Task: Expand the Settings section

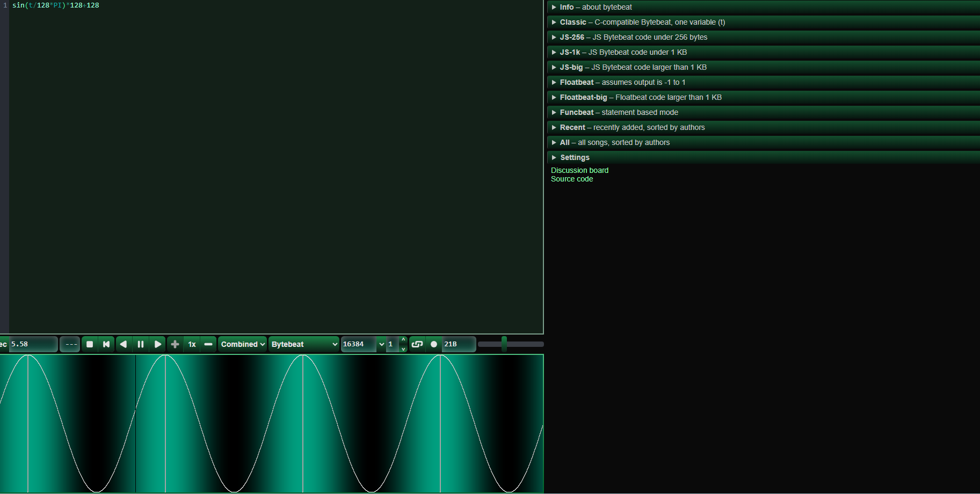Action: [575, 157]
